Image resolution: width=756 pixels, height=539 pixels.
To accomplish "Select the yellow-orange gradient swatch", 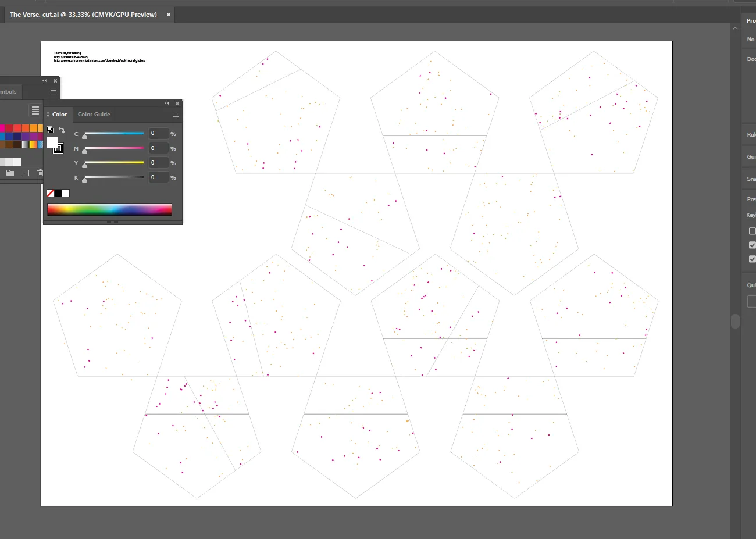I will 33,144.
